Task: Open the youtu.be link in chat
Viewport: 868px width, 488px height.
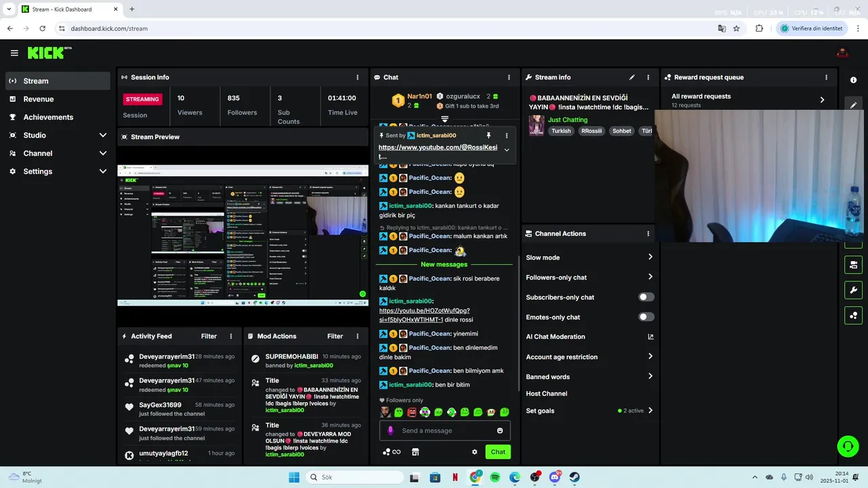Action: tap(425, 315)
